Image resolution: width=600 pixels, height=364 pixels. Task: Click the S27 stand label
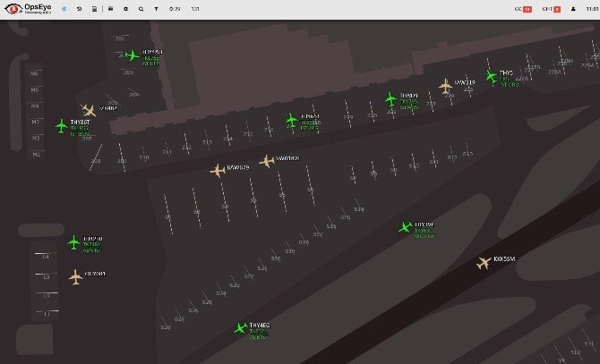pos(179,319)
